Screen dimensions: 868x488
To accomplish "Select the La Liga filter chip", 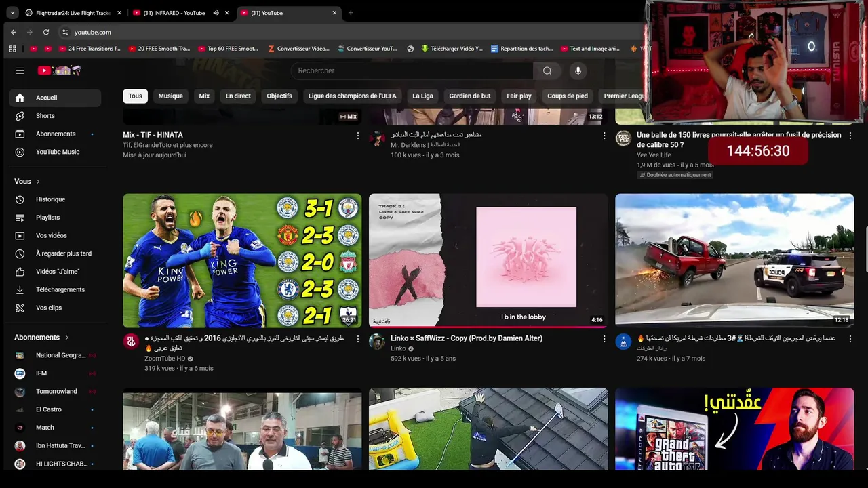I will coord(422,96).
